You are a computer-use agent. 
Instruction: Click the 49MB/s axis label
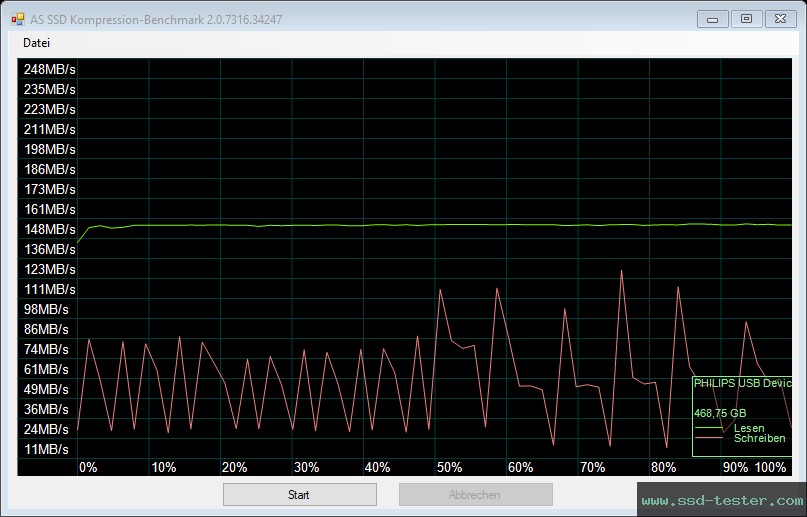click(x=46, y=389)
